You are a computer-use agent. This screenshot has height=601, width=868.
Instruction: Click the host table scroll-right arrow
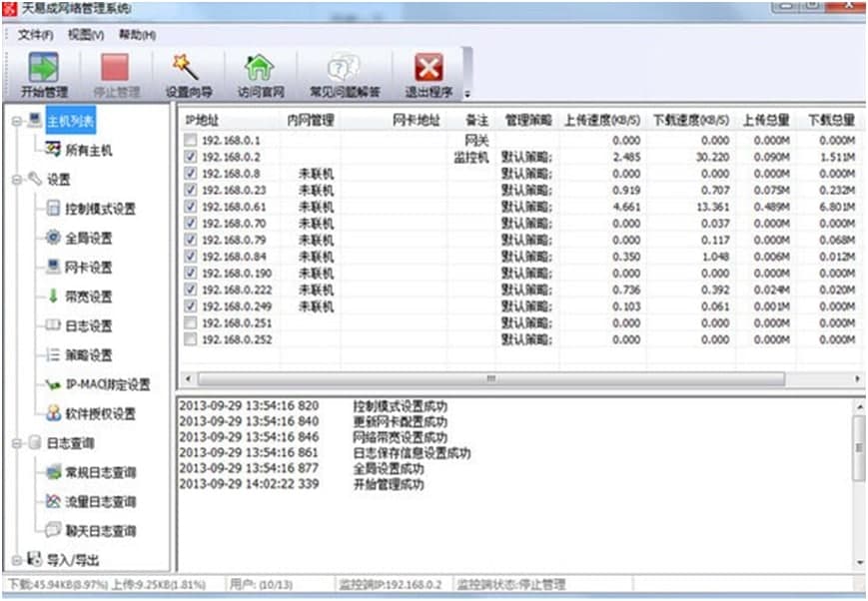[x=857, y=379]
